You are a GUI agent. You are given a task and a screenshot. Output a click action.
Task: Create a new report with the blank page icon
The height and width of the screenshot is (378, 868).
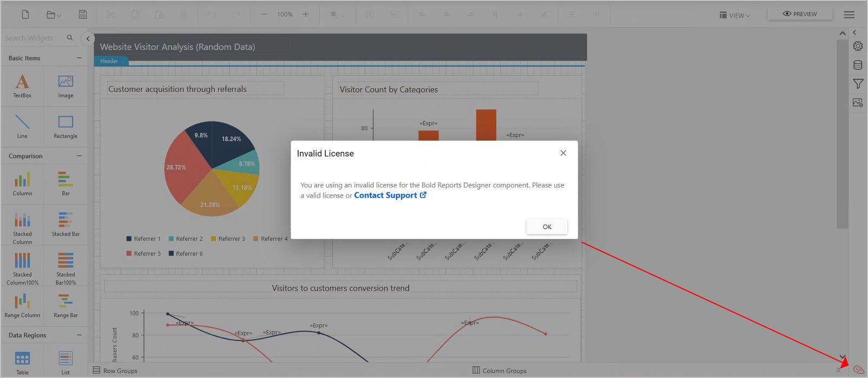(25, 15)
